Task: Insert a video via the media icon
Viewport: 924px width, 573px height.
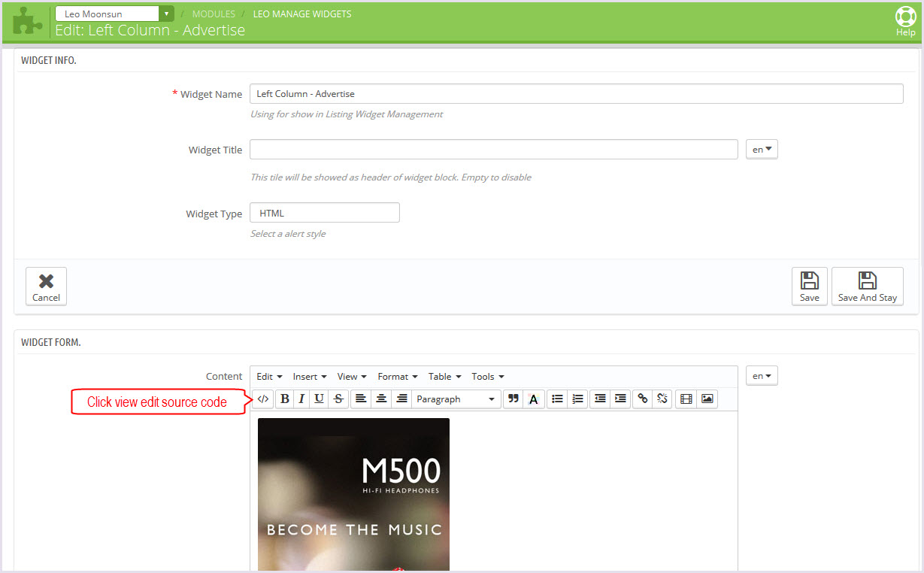Action: coord(686,399)
